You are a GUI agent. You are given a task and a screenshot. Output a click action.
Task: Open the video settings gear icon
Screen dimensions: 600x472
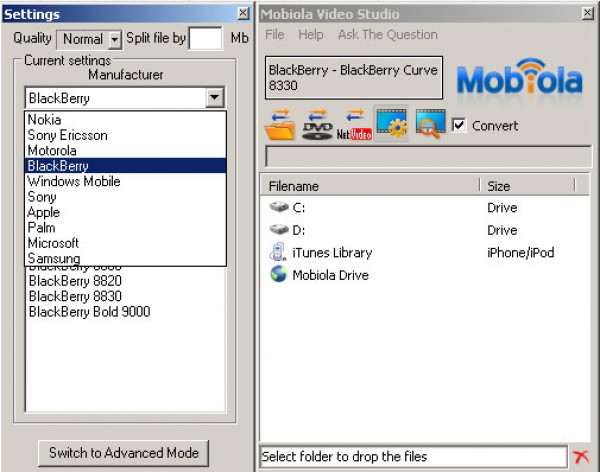[x=391, y=123]
